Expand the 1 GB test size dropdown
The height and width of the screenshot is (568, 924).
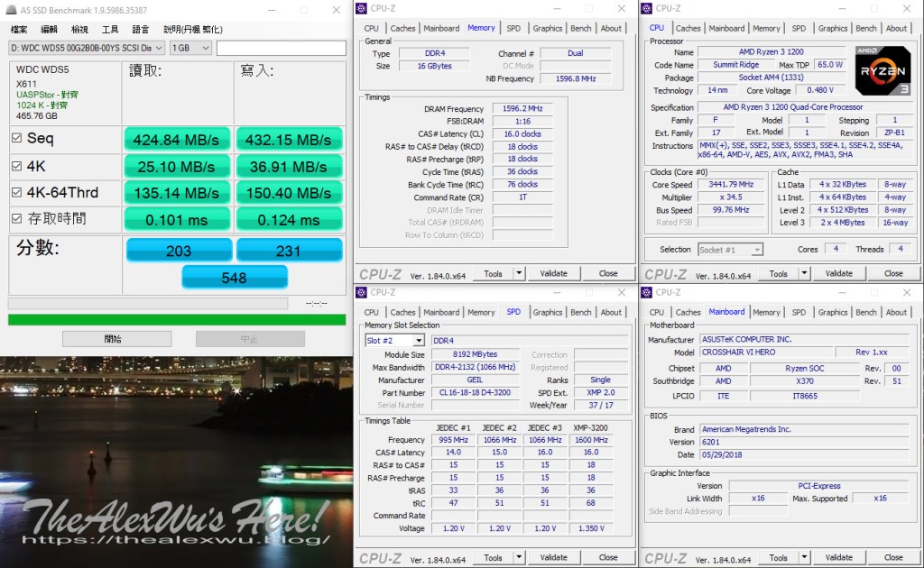[x=189, y=48]
